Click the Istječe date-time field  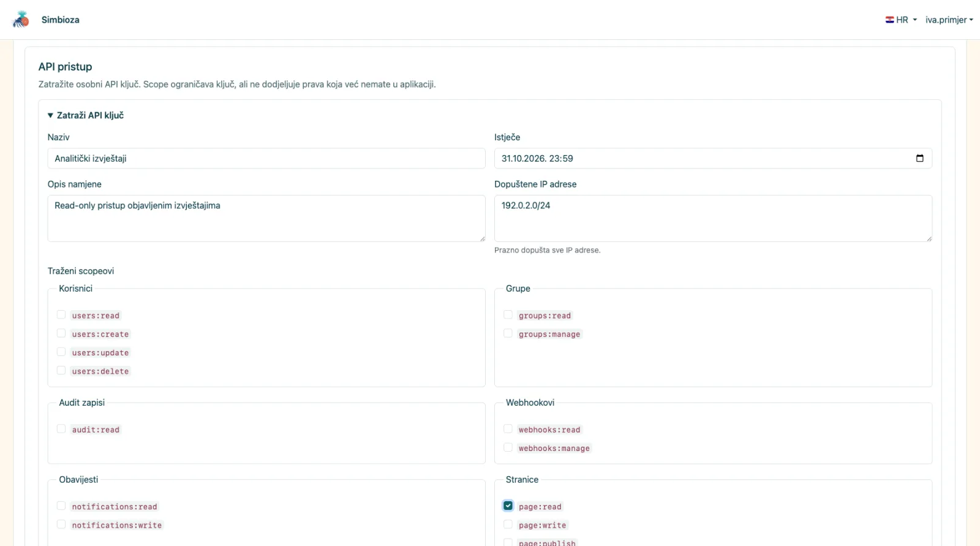(713, 159)
